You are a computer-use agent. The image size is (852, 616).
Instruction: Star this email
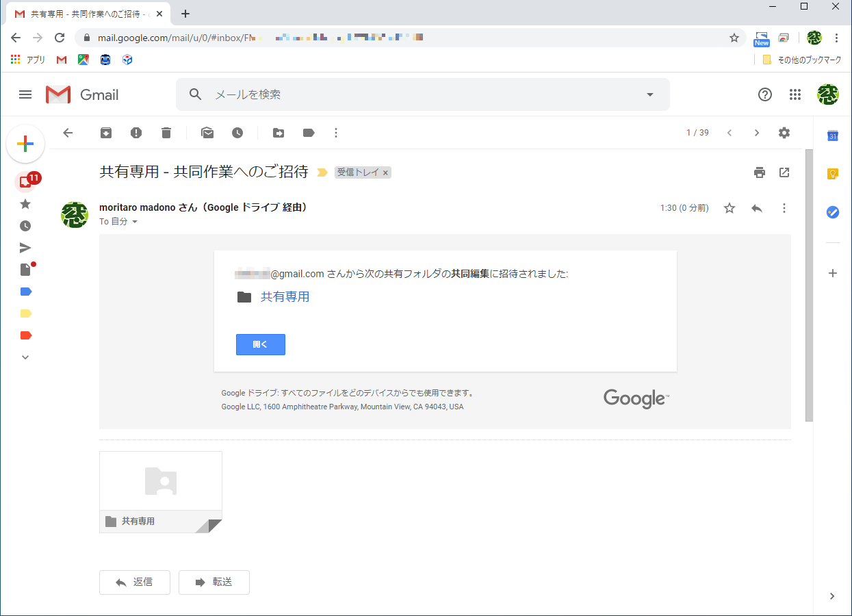pyautogui.click(x=729, y=208)
